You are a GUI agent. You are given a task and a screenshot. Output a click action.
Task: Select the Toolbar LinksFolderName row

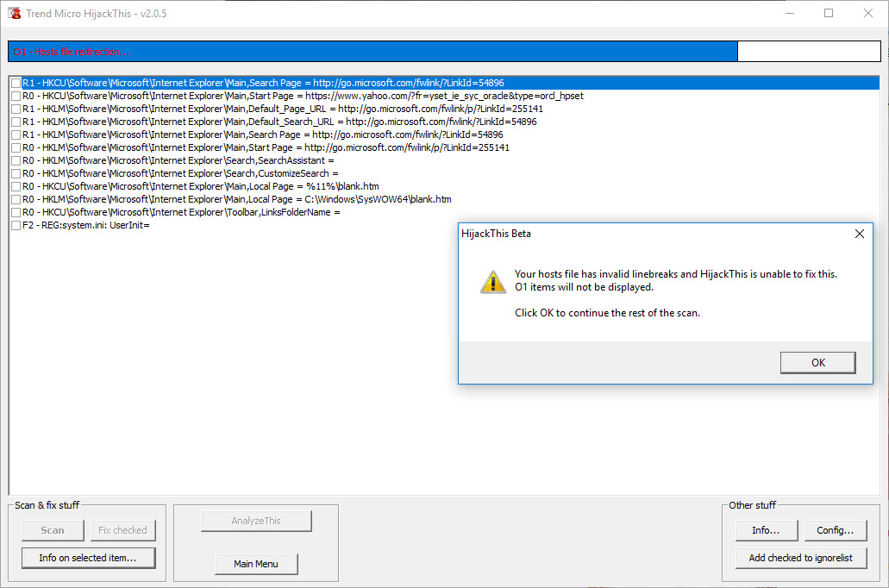point(181,213)
